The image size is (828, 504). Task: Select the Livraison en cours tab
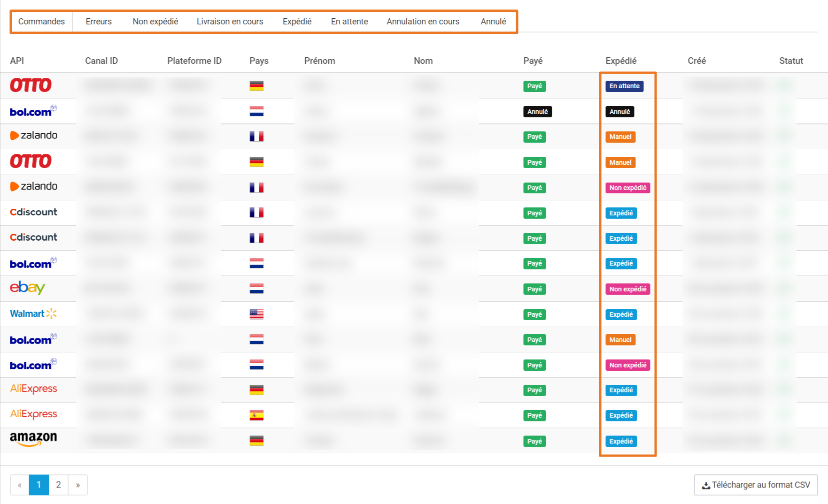pos(230,22)
